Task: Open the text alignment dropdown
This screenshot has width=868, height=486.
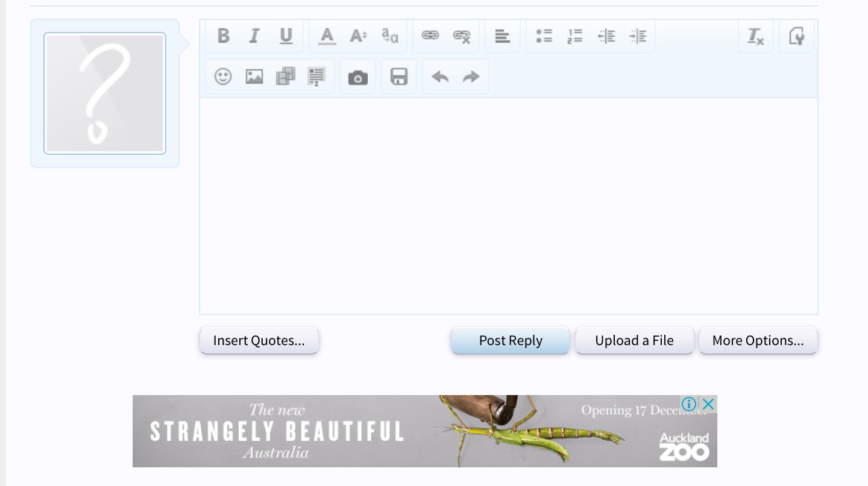Action: click(502, 36)
